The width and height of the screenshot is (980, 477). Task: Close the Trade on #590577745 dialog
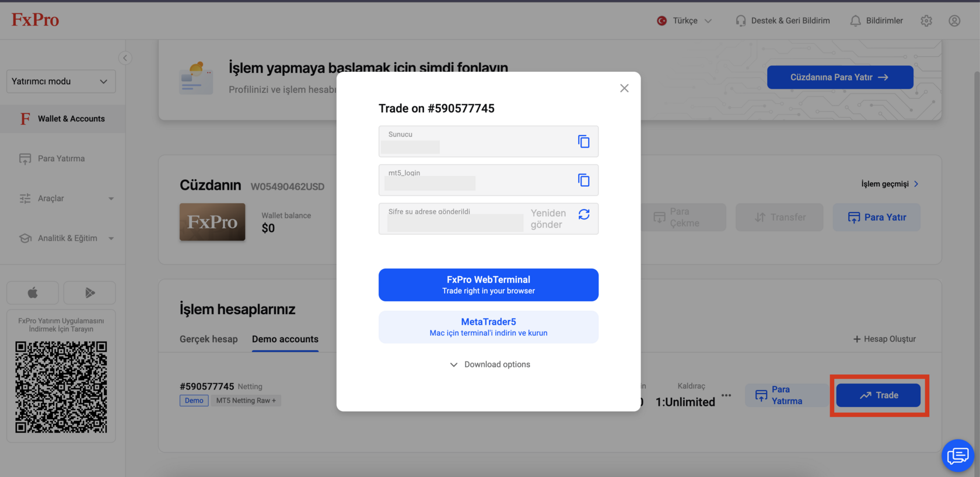pyautogui.click(x=624, y=88)
